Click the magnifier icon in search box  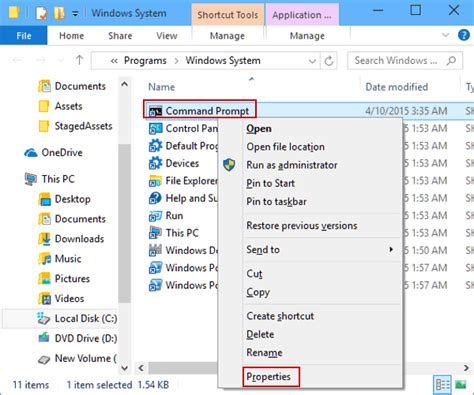pyautogui.click(x=451, y=61)
